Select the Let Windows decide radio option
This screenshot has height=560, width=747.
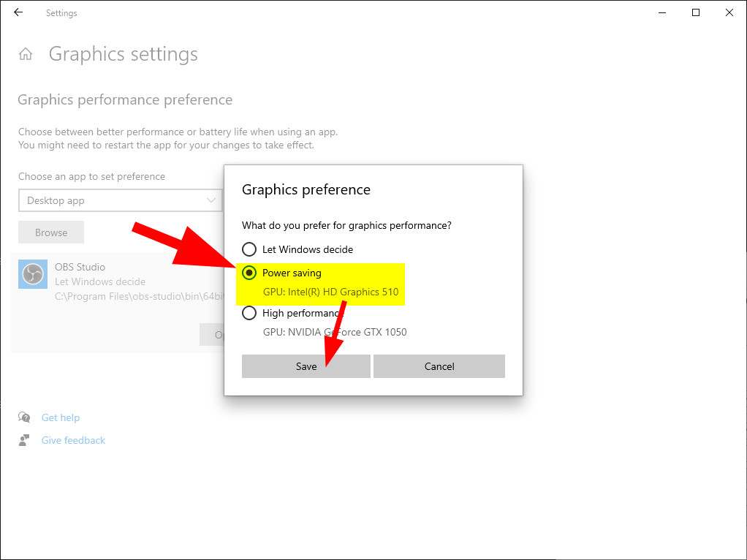coord(249,249)
